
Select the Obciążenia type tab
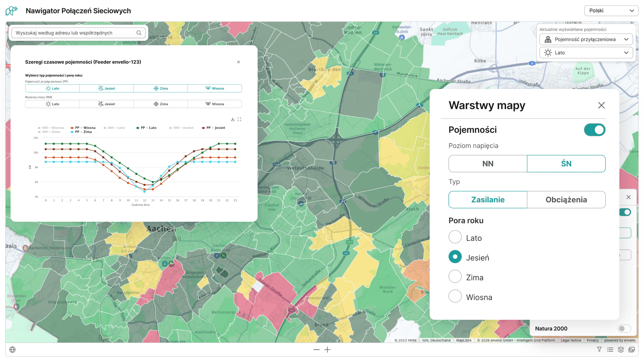566,200
